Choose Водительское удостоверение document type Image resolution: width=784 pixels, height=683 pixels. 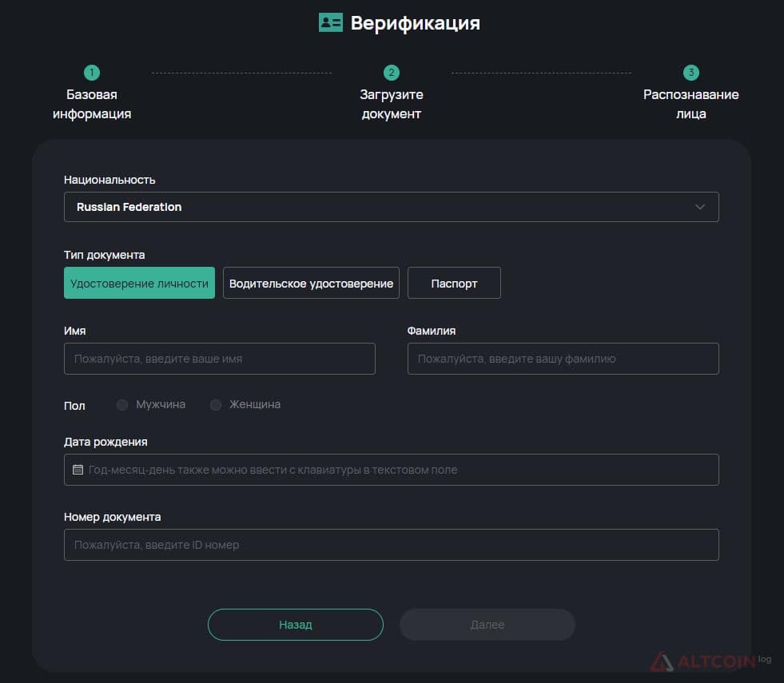click(311, 283)
